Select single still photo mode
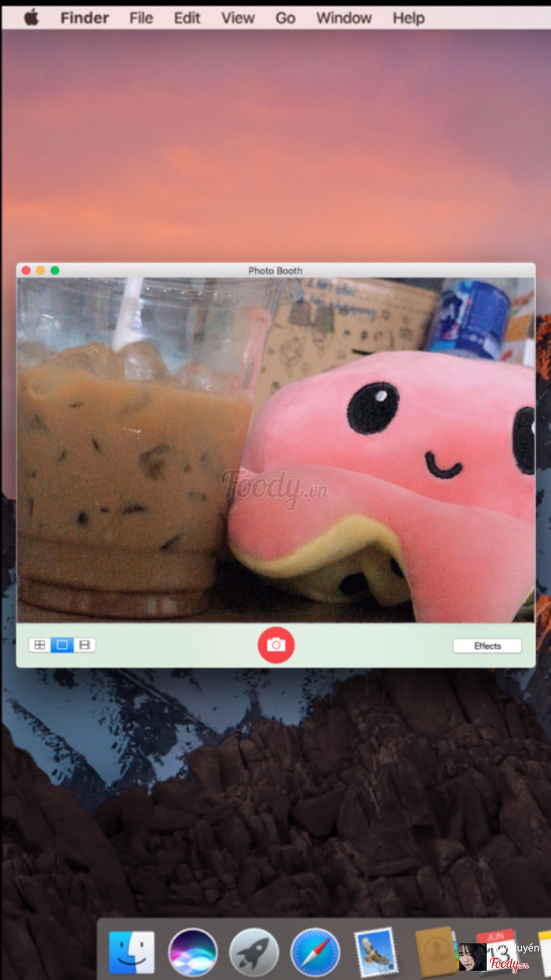Viewport: 551px width, 980px height. click(x=62, y=645)
